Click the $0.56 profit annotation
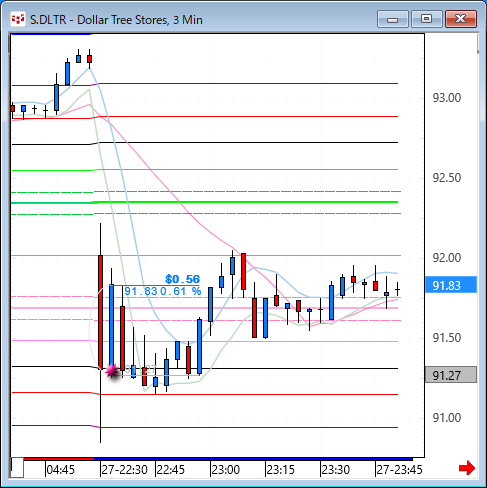The width and height of the screenshot is (487, 488). [x=182, y=279]
